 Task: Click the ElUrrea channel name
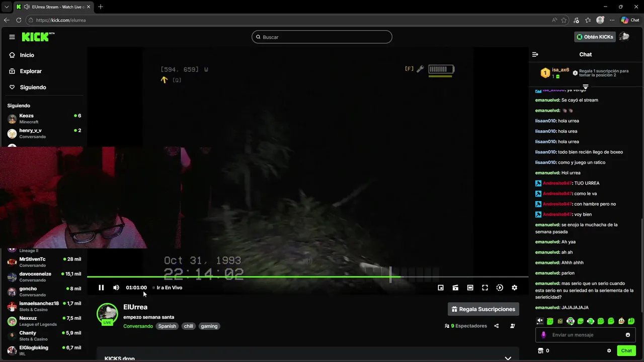(135, 307)
